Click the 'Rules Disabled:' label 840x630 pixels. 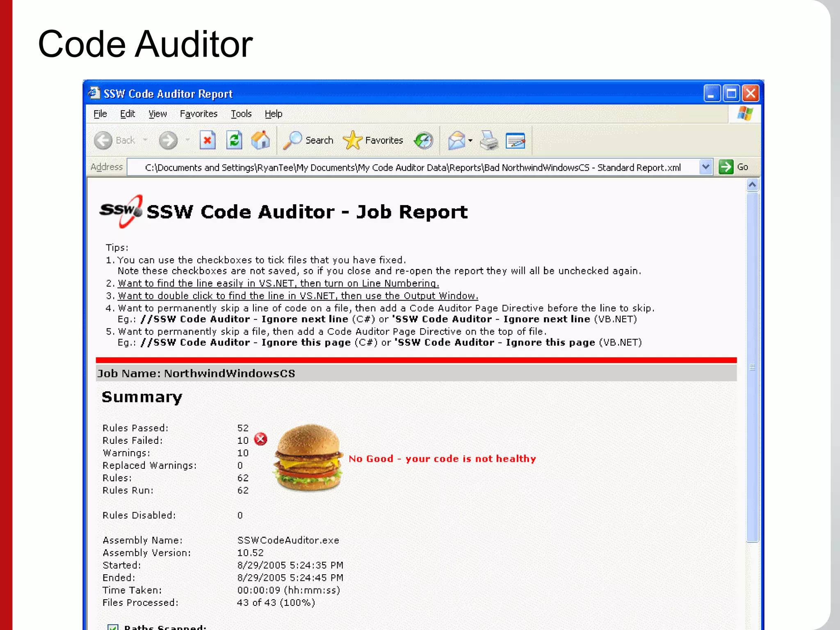[139, 515]
